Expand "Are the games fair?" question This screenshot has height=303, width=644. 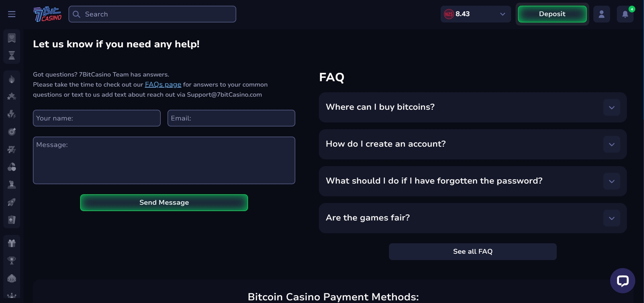pos(473,218)
